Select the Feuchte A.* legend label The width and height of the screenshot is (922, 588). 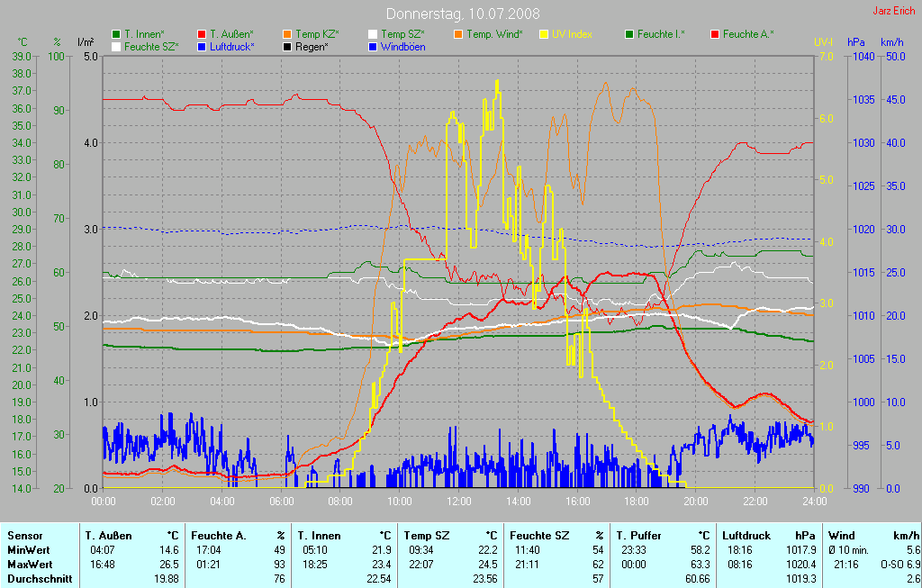click(x=748, y=35)
